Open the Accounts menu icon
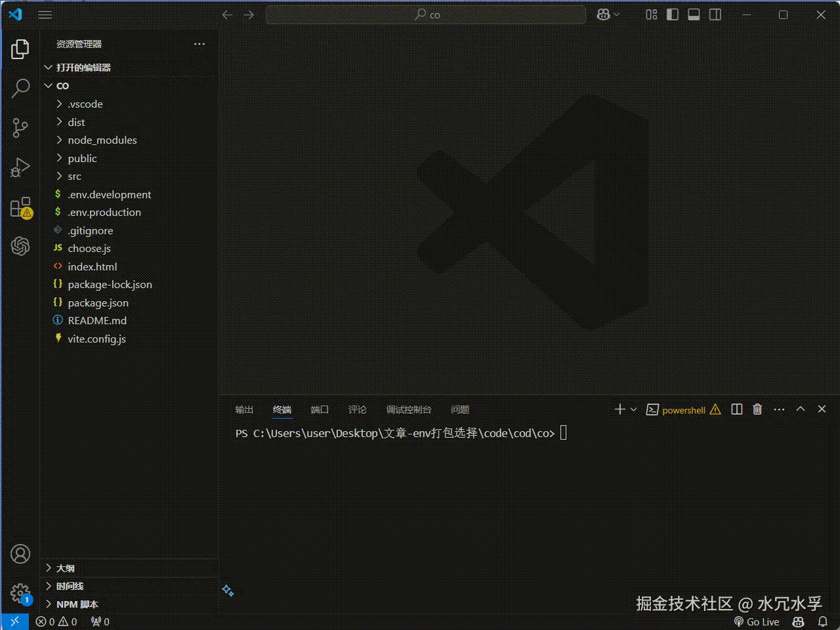This screenshot has height=630, width=840. point(20,554)
